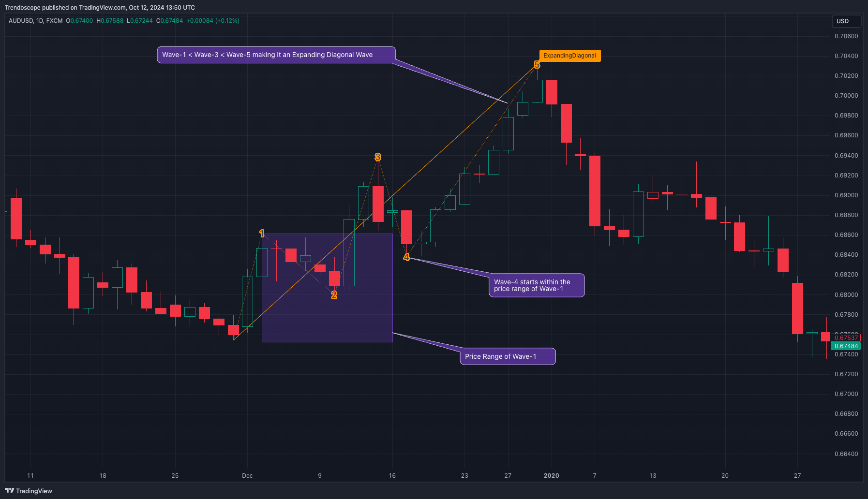The image size is (868, 499).
Task: Click the '27' label after date 20
Action: tap(797, 476)
